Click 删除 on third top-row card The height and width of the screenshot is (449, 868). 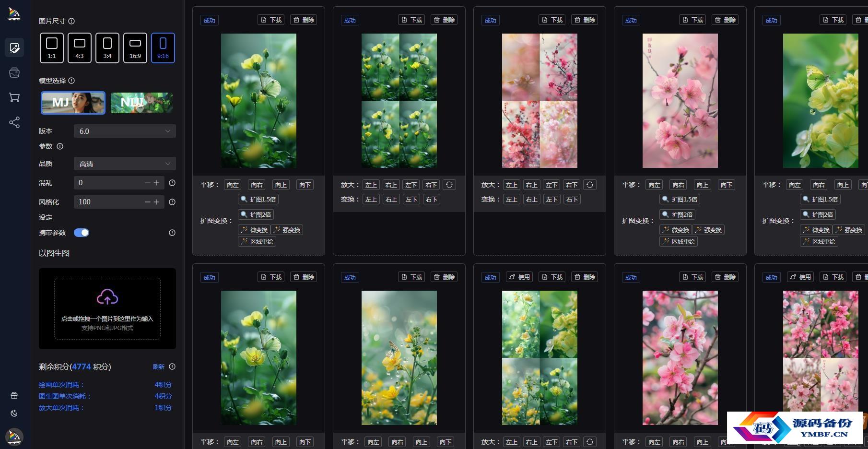[x=585, y=20]
